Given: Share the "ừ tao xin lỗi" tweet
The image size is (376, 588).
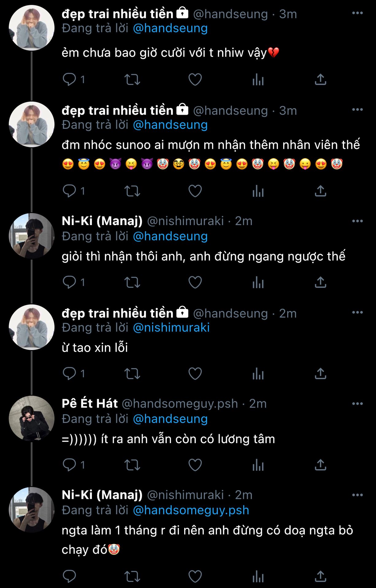Looking at the screenshot, I should point(320,373).
